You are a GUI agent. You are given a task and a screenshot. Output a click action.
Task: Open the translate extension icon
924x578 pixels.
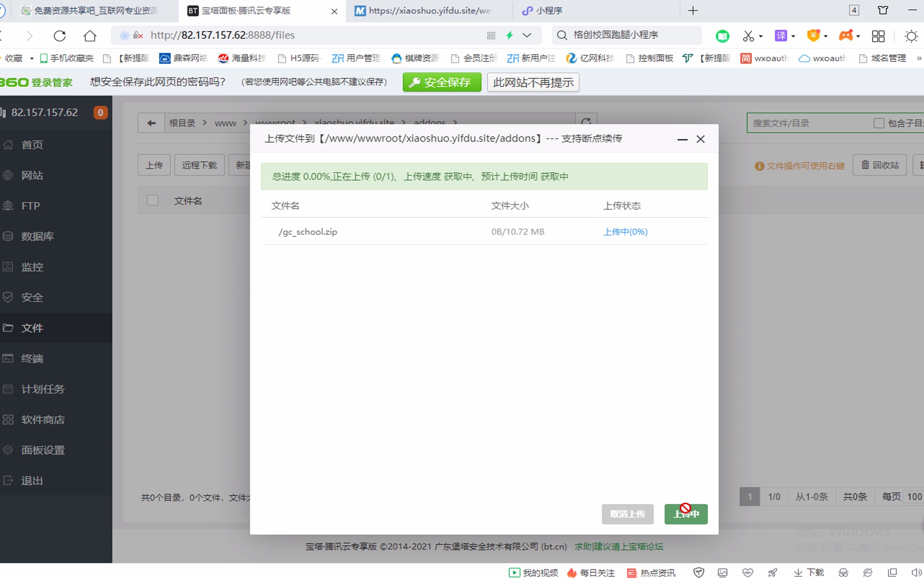[x=780, y=36]
